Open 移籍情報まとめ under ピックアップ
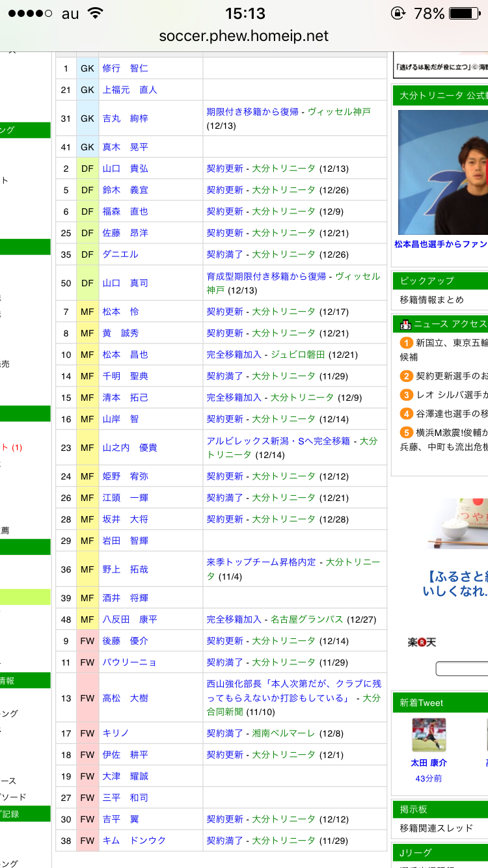 point(431,300)
